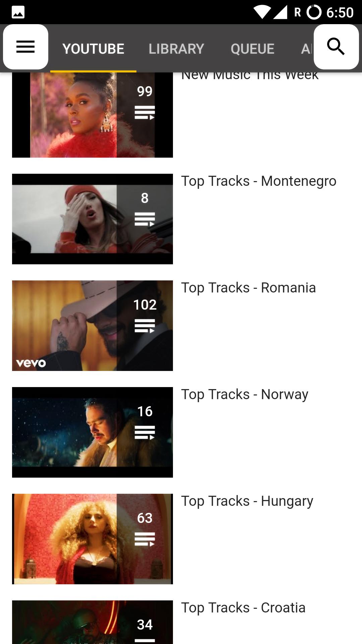Image resolution: width=362 pixels, height=644 pixels.
Task: Tap the search magnifier icon
Action: coord(336,47)
